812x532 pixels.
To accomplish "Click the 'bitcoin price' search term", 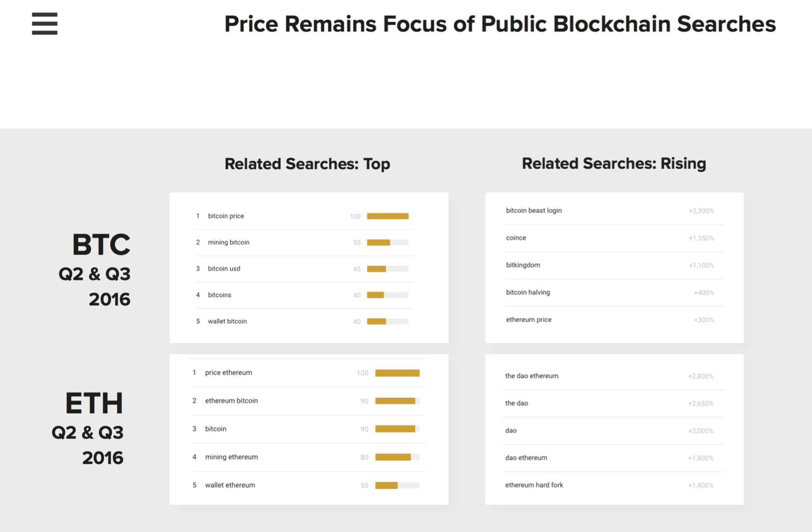I will [226, 216].
